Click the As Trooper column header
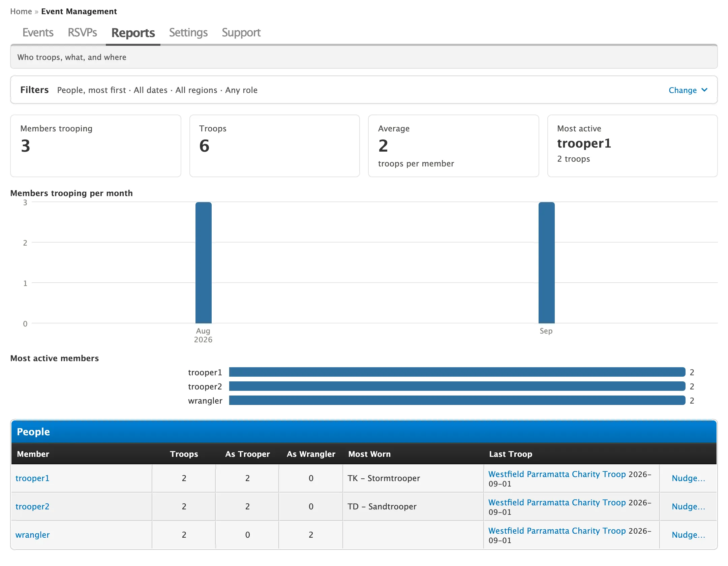 [247, 454]
